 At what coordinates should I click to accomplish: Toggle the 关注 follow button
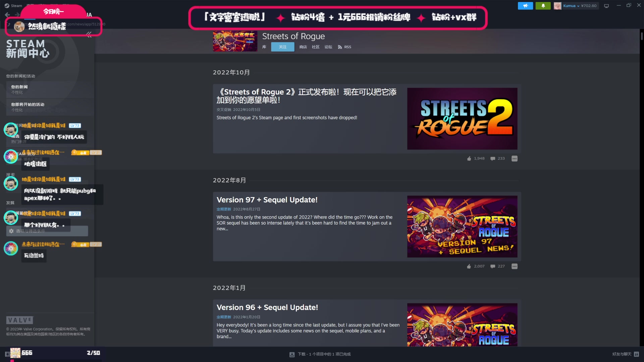pos(283,47)
